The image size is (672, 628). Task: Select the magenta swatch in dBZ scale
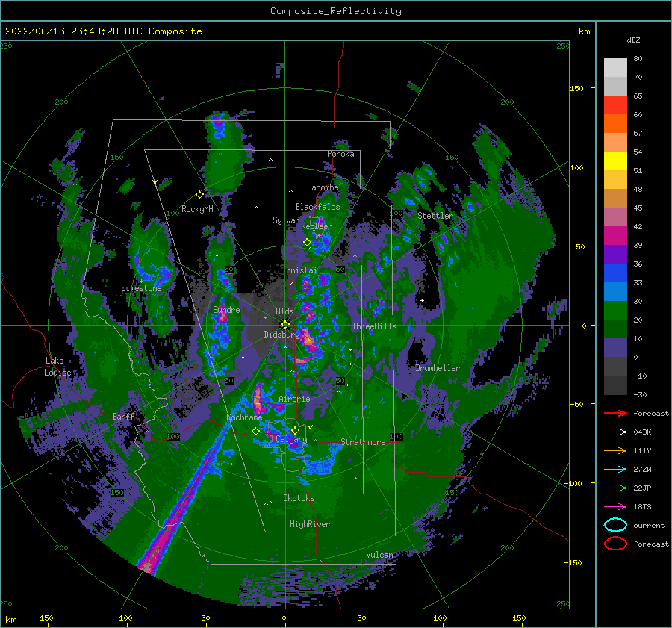615,236
